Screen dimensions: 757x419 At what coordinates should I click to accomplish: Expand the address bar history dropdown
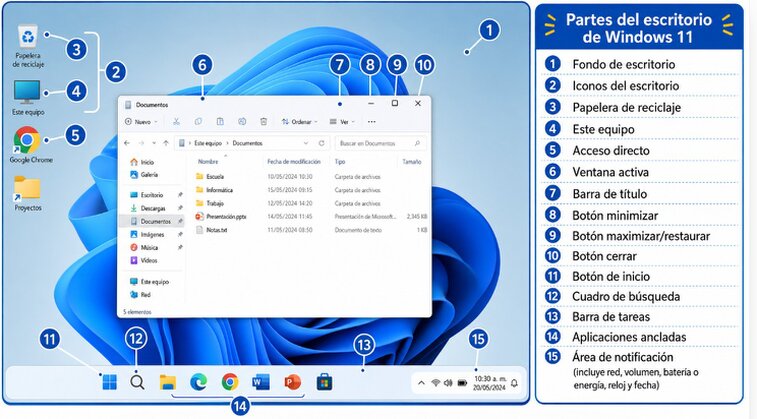[x=306, y=143]
